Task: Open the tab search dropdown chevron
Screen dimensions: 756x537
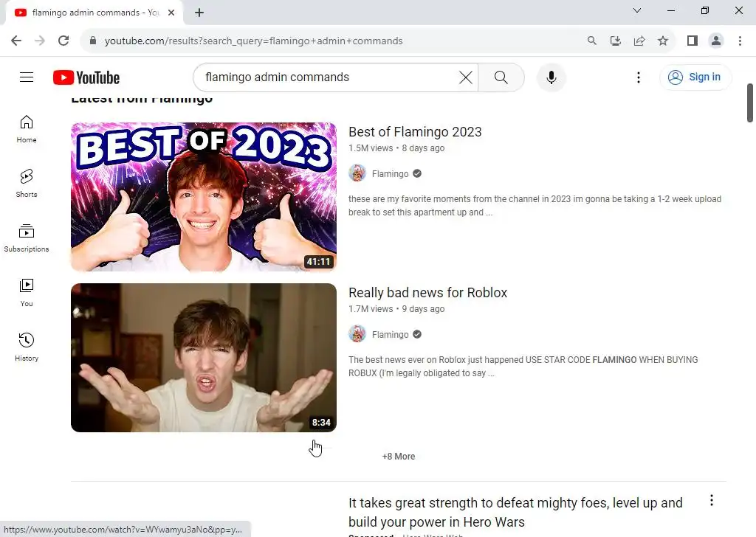Action: point(637,10)
